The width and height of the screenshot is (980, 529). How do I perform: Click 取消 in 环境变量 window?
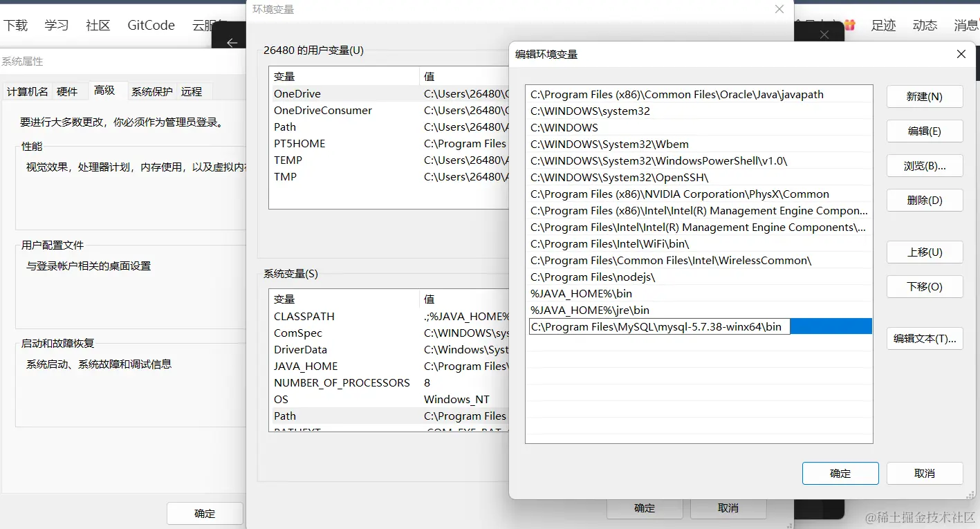click(728, 508)
